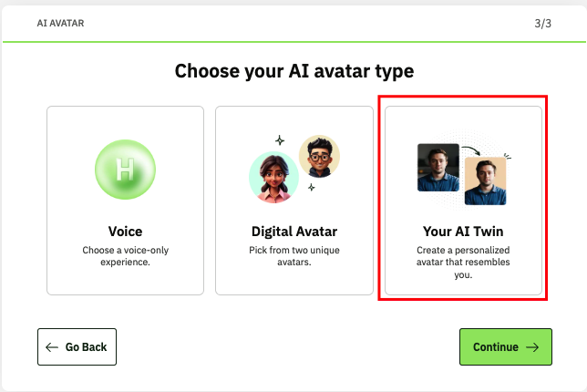Image resolution: width=587 pixels, height=392 pixels.
Task: Click the curved arrow between twin photos
Action: pyautogui.click(x=470, y=149)
